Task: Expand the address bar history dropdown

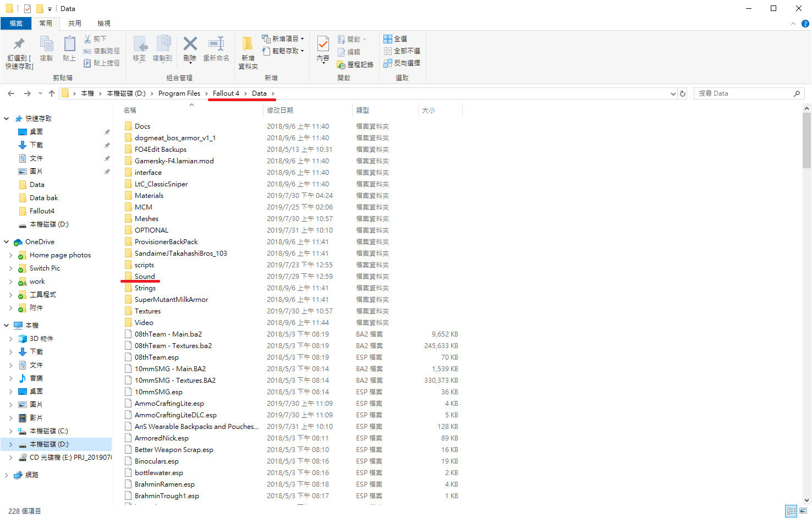Action: click(673, 93)
